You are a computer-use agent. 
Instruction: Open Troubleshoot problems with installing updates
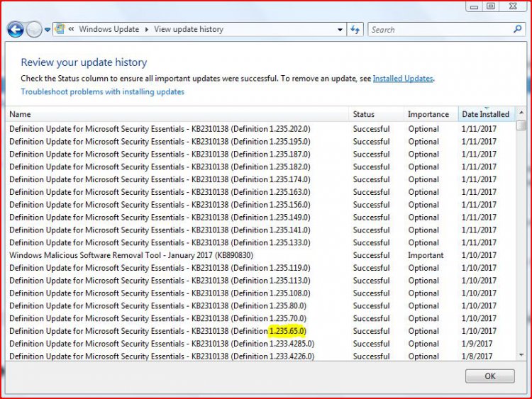point(102,92)
